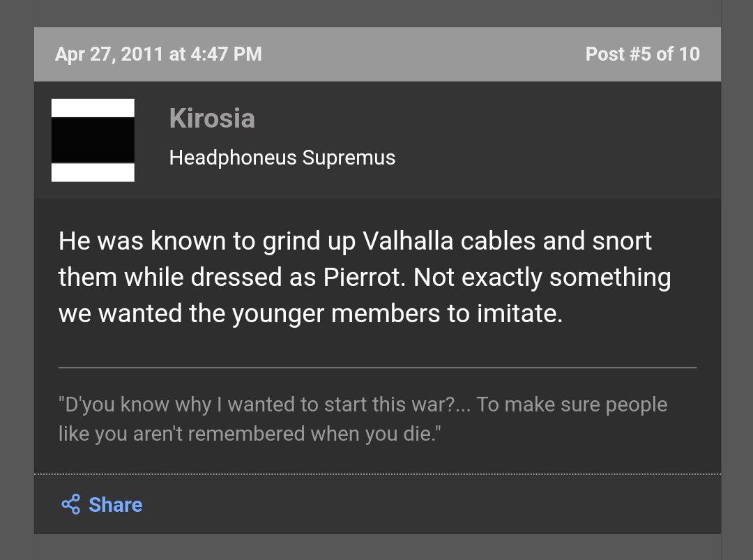
Task: Click the dotted divider above Share
Action: click(377, 474)
